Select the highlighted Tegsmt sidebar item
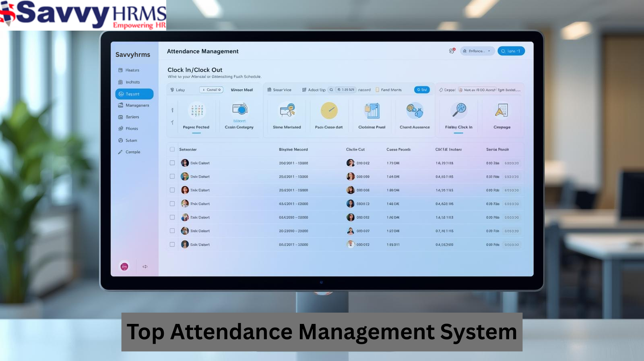This screenshot has height=361, width=644. pos(134,94)
